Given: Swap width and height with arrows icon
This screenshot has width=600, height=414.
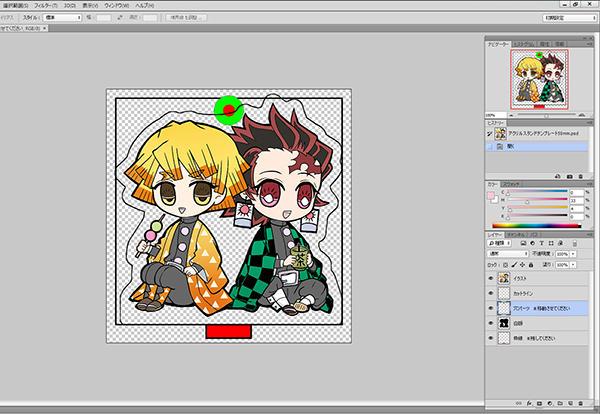Looking at the screenshot, I should (120, 18).
